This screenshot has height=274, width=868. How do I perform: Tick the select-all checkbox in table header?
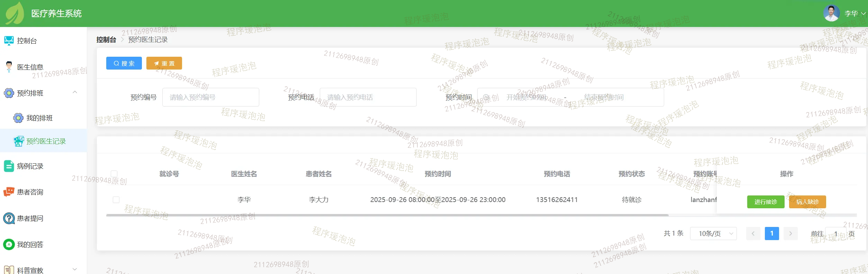click(114, 174)
